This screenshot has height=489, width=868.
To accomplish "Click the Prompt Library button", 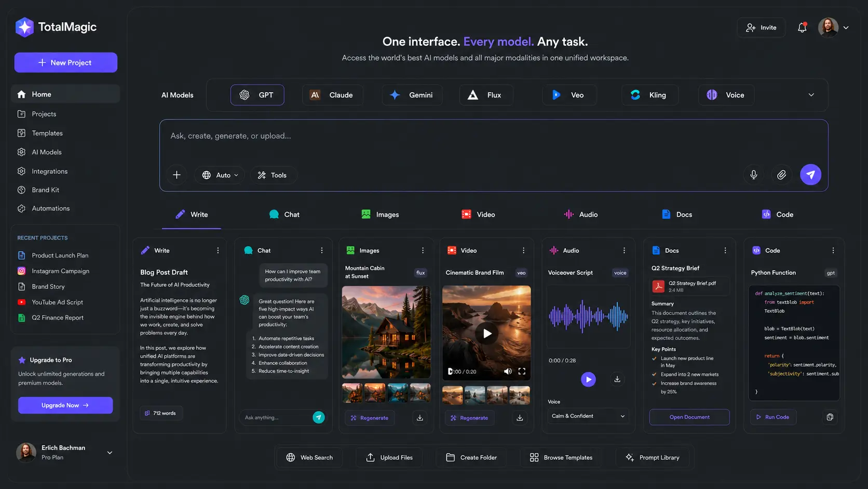I will point(653,457).
